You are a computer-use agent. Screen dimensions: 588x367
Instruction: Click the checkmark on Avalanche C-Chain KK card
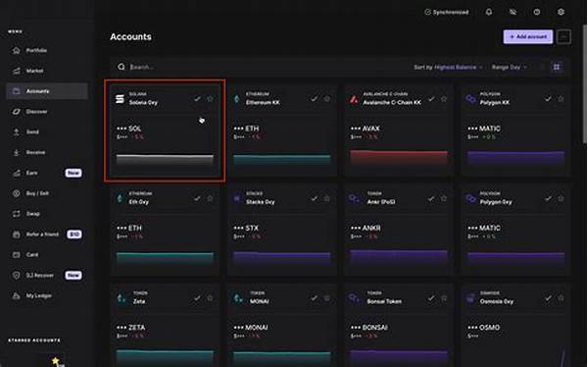coord(431,99)
